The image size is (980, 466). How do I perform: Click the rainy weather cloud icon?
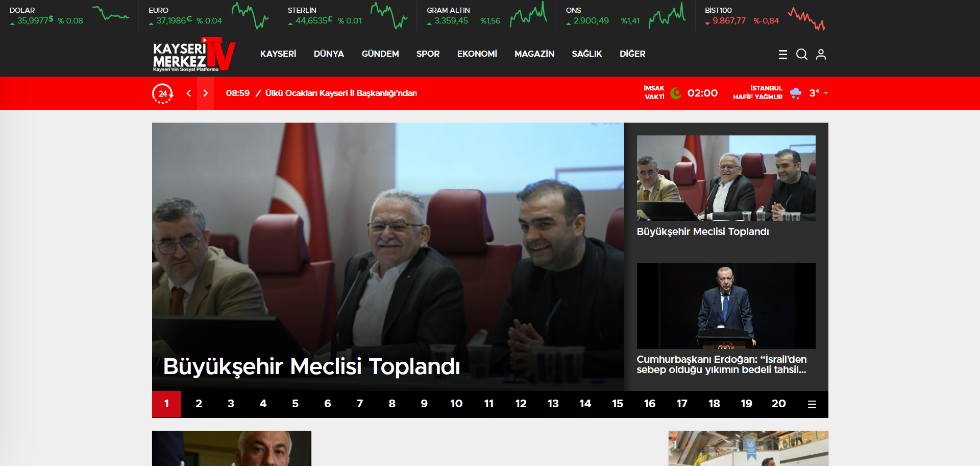tap(796, 93)
